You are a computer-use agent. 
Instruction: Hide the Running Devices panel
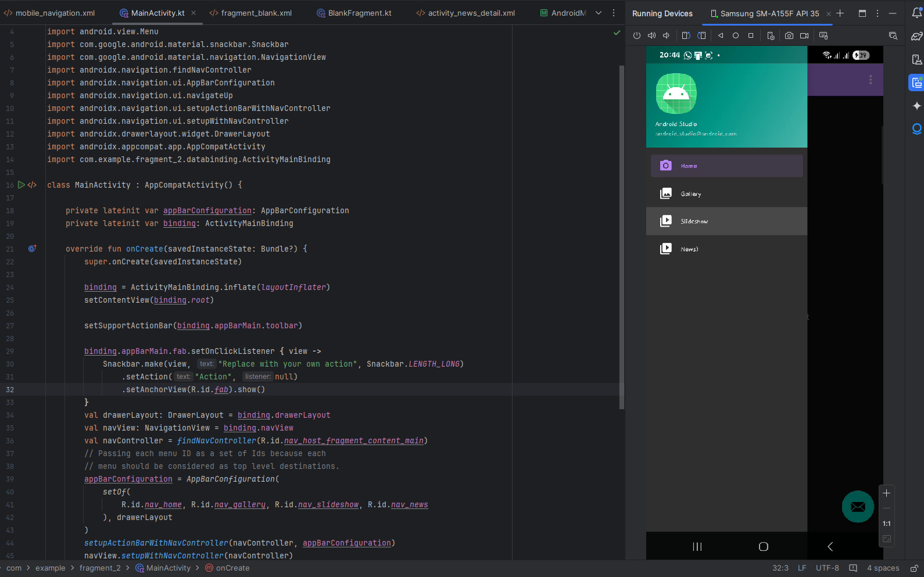tap(893, 13)
